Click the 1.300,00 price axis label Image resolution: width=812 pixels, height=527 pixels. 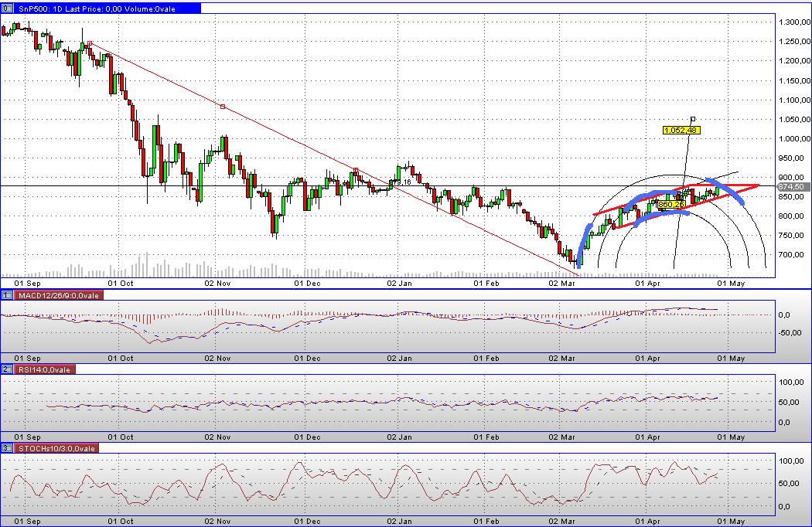tap(795, 22)
